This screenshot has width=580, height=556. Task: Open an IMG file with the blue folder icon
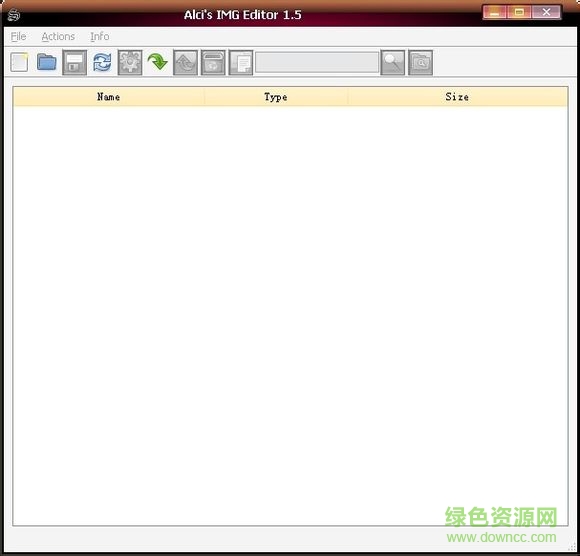[x=47, y=62]
